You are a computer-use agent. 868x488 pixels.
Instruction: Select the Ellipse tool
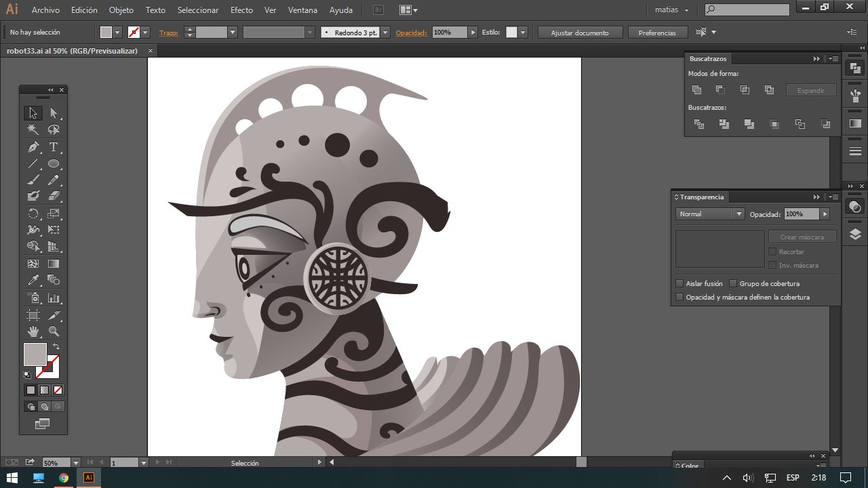pyautogui.click(x=54, y=163)
